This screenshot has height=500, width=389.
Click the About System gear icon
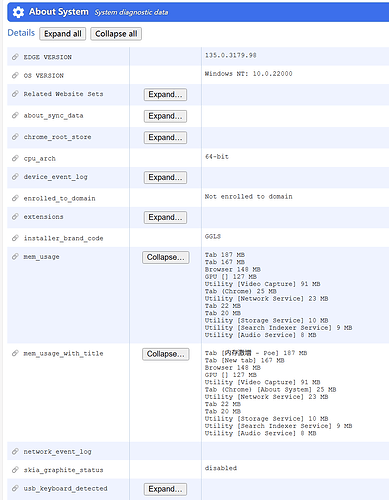pyautogui.click(x=18, y=12)
